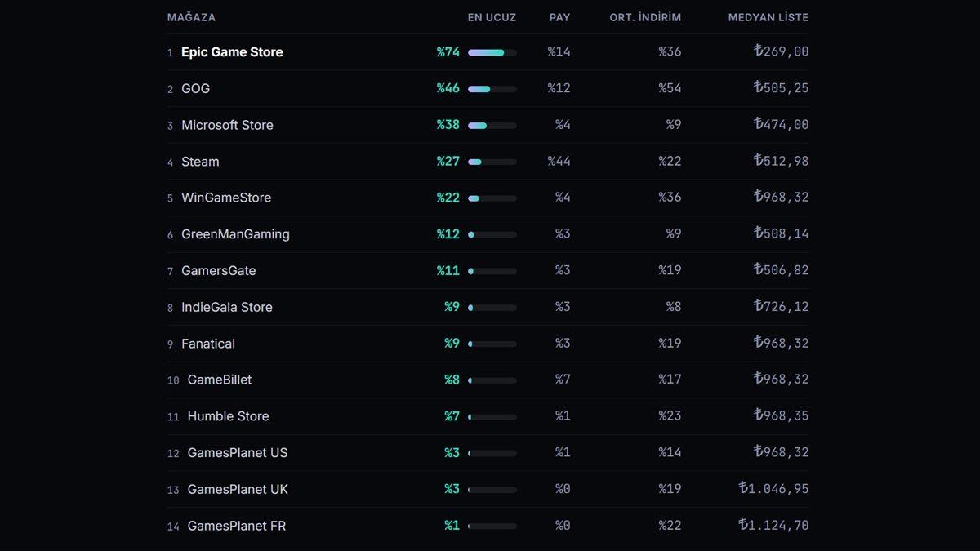Viewport: 980px width, 551px height.
Task: Select the GamesPlanet US name
Action: pos(238,453)
